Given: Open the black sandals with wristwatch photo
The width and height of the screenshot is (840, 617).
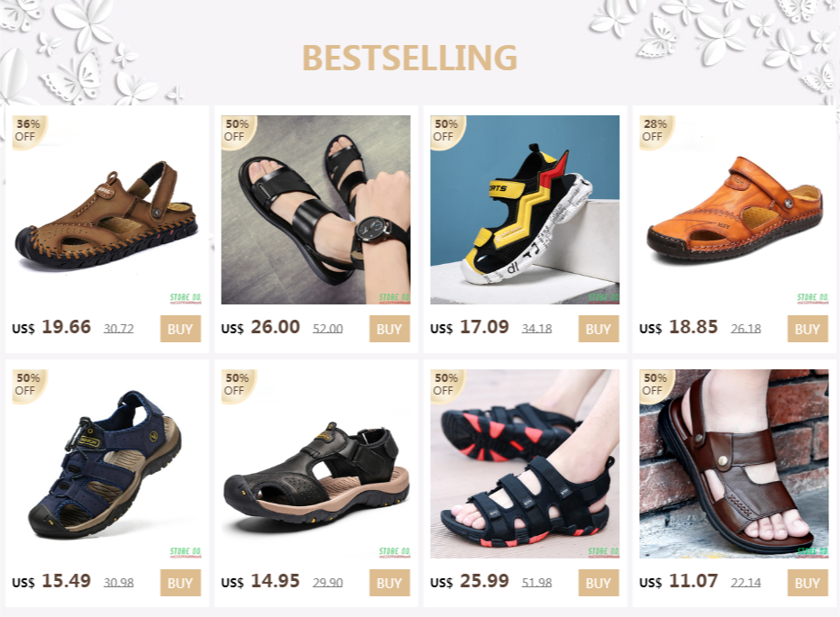Looking at the screenshot, I should click(316, 210).
